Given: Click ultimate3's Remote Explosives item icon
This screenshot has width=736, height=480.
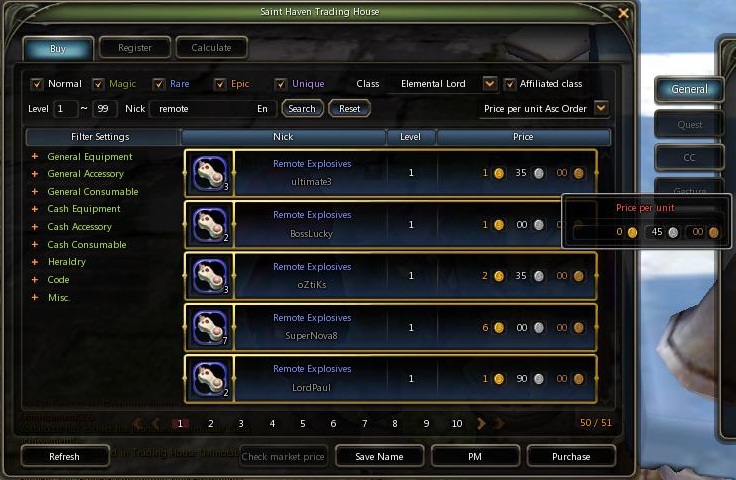Looking at the screenshot, I should pyautogui.click(x=210, y=173).
